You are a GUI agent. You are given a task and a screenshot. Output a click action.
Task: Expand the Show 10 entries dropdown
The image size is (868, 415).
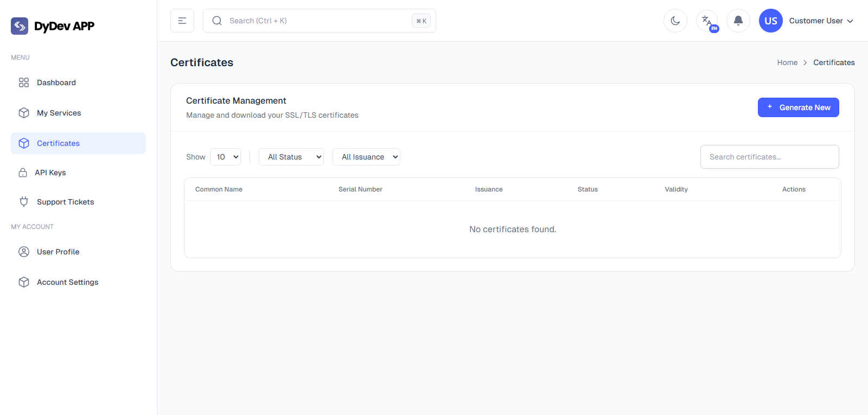(225, 157)
